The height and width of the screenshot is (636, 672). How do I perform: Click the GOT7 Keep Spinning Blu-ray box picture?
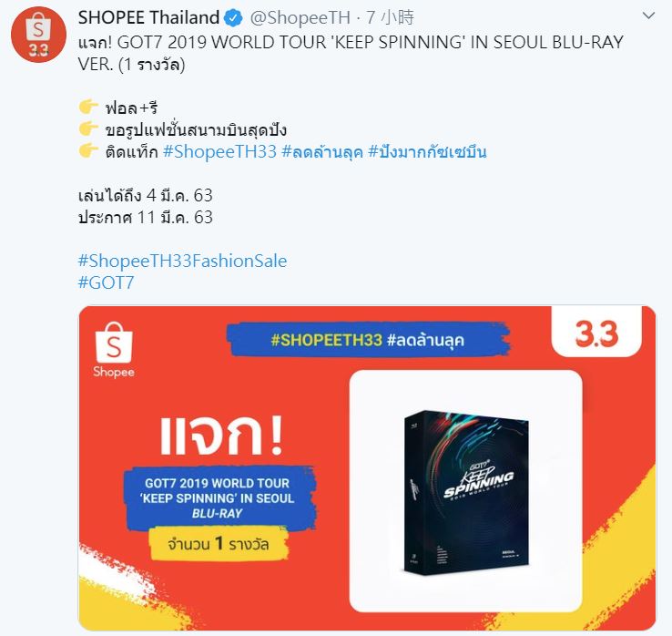[466, 491]
